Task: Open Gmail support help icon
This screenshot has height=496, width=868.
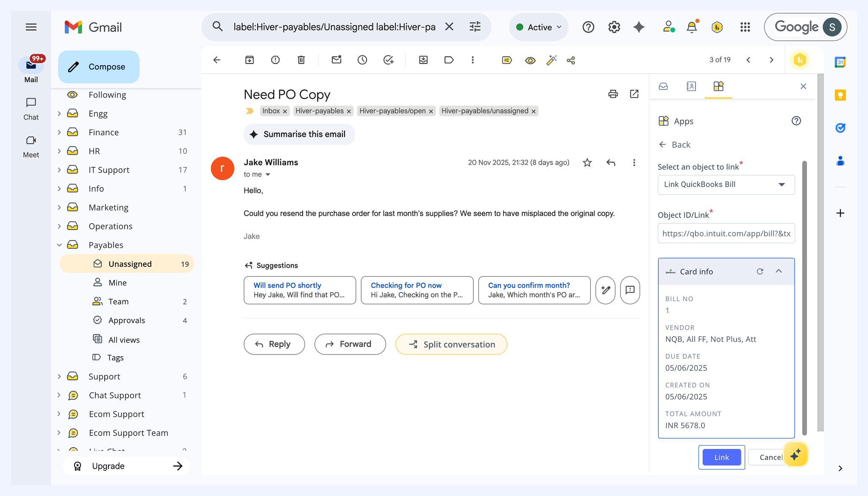Action: click(588, 27)
